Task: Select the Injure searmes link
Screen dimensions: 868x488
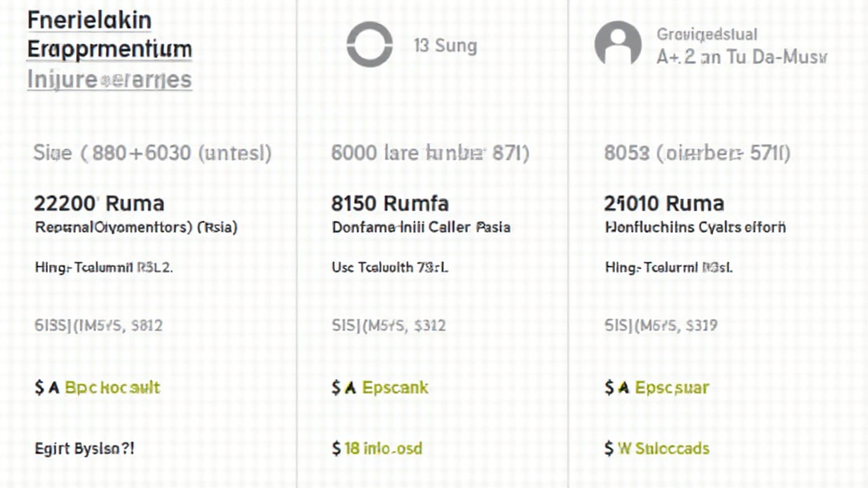Action: click(x=109, y=80)
